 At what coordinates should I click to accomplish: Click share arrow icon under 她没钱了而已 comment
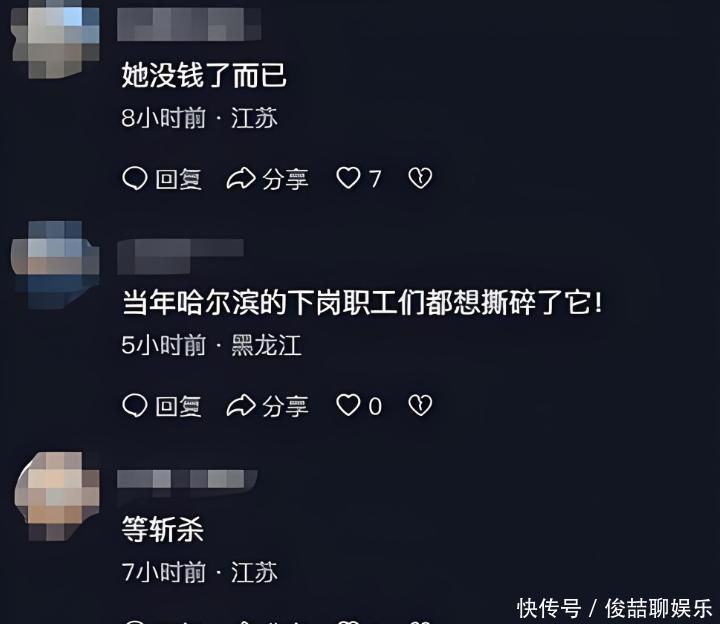tap(241, 178)
